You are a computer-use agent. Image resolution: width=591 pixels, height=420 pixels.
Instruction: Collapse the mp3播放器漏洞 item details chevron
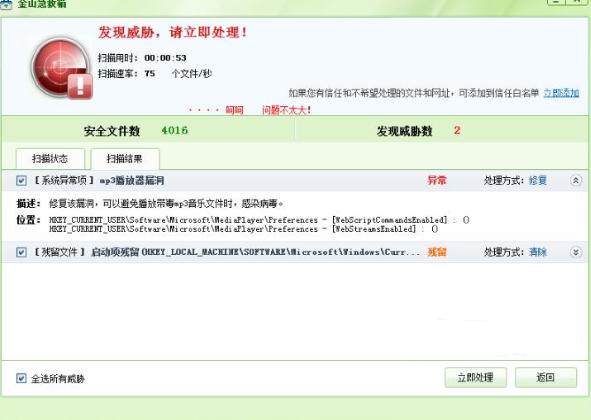pyautogui.click(x=576, y=181)
